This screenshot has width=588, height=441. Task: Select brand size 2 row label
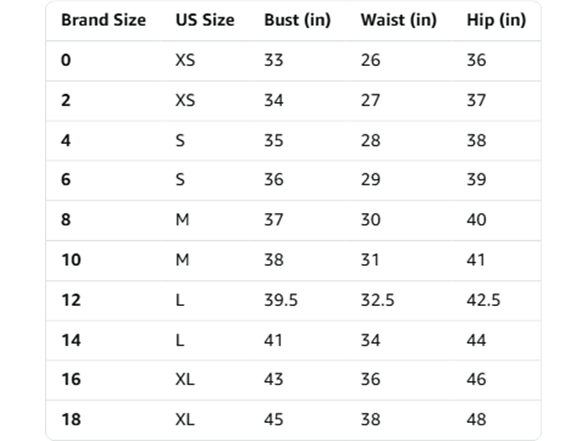(66, 100)
